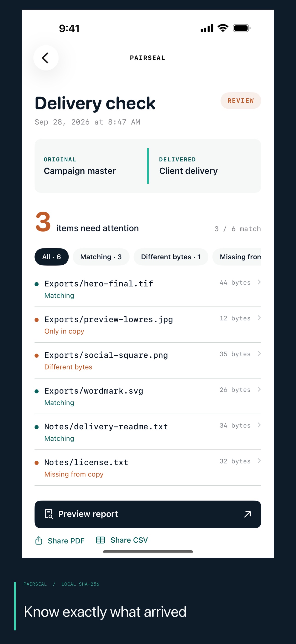Tap the home indicator bar
296x644 pixels.
pyautogui.click(x=148, y=552)
